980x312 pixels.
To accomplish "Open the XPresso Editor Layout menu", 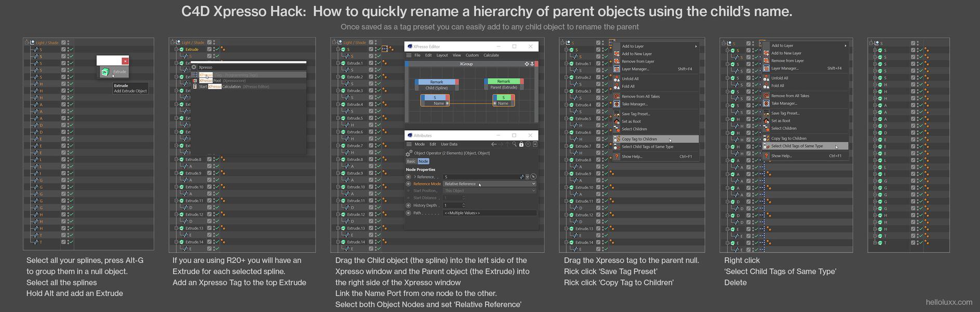I will tap(442, 55).
